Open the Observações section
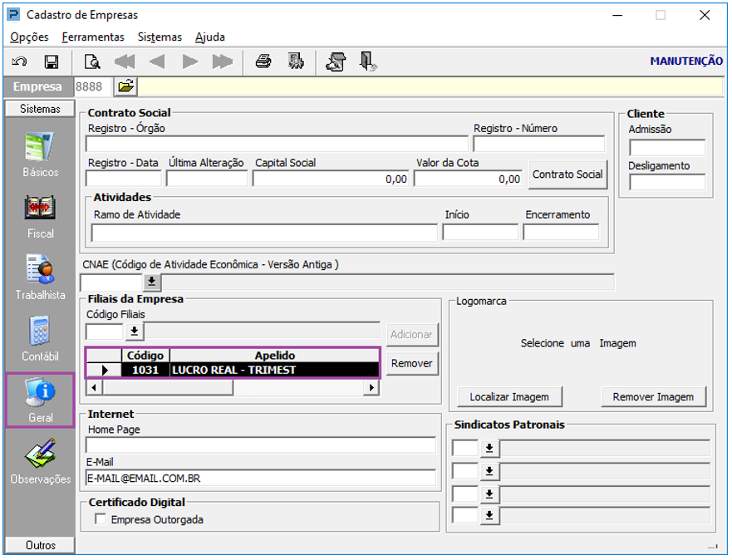732x560 pixels. pos(40,461)
